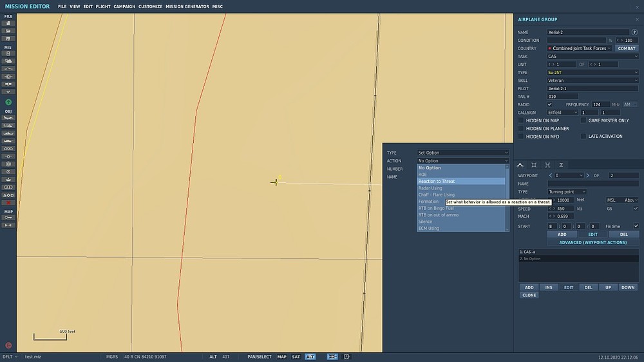The height and width of the screenshot is (362, 644).
Task: Click the distance measure icon under MAP
Action: point(8,225)
